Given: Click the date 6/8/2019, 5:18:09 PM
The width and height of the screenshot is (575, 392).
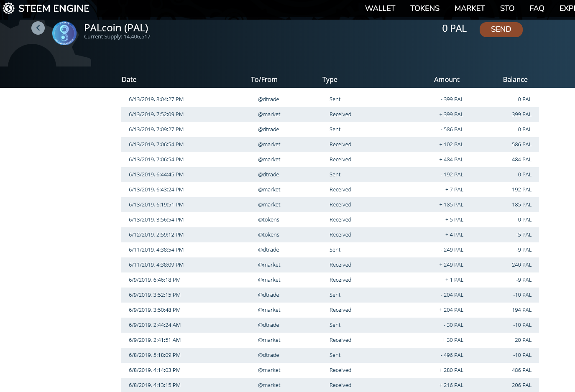Looking at the screenshot, I should [x=155, y=355].
